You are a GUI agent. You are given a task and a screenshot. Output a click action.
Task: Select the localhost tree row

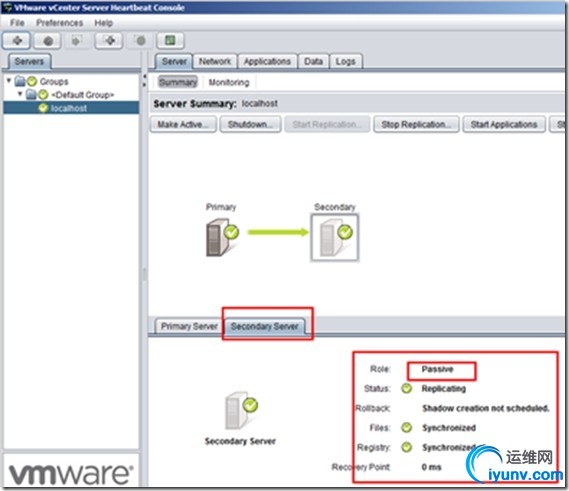coord(71,108)
